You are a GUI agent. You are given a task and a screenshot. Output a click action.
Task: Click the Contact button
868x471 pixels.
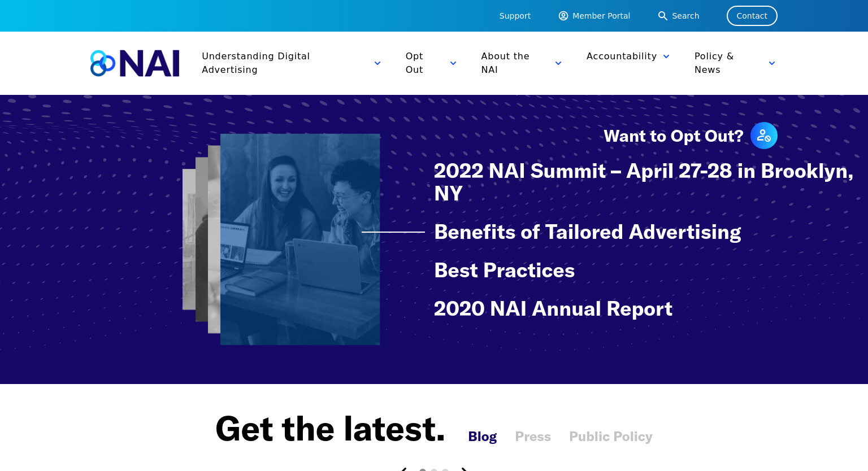click(752, 16)
